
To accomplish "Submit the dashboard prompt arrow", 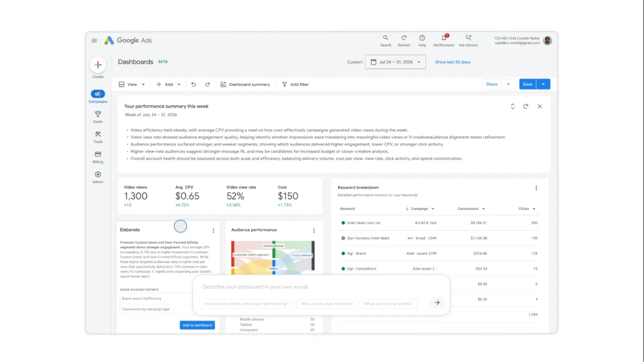I will click(437, 303).
